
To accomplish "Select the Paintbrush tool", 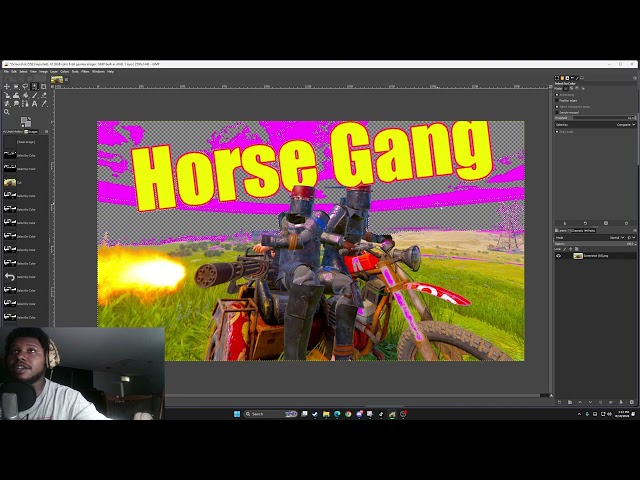I will tap(34, 96).
